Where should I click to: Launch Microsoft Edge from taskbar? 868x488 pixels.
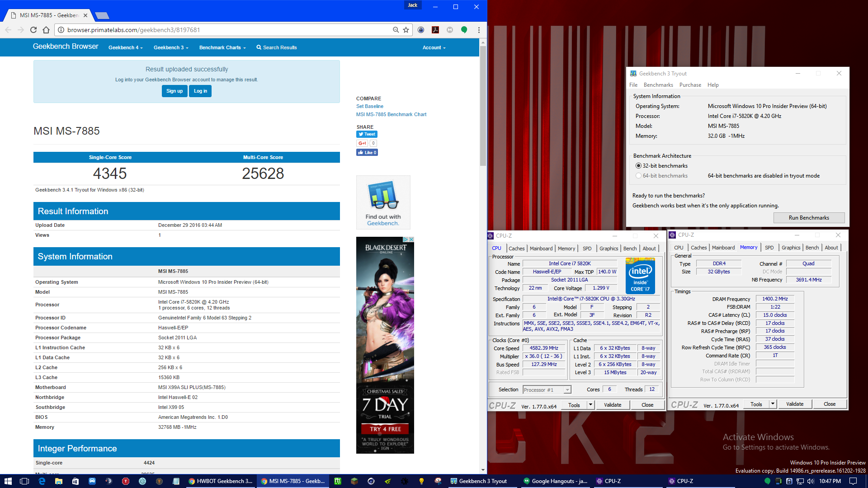[x=42, y=481]
